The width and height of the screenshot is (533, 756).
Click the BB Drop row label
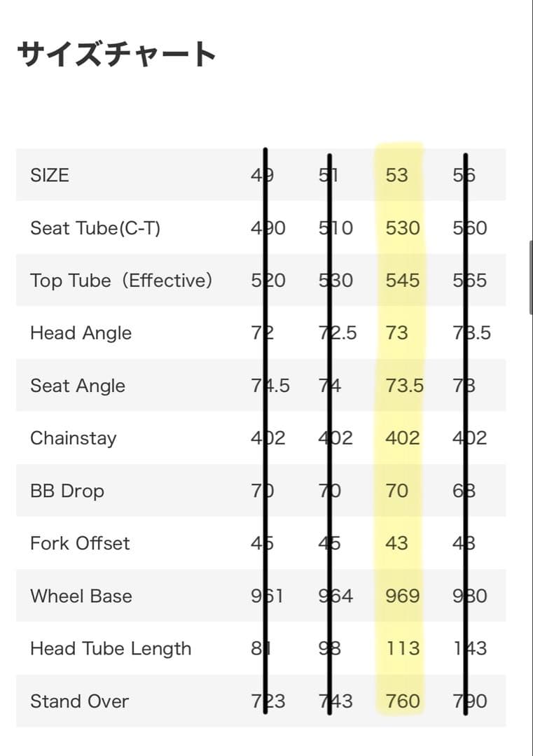tap(67, 491)
